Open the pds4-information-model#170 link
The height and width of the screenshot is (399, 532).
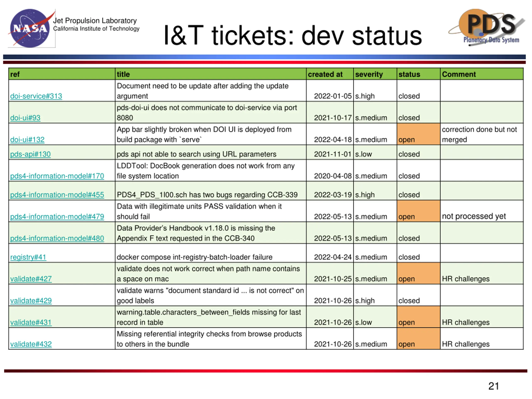point(57,176)
